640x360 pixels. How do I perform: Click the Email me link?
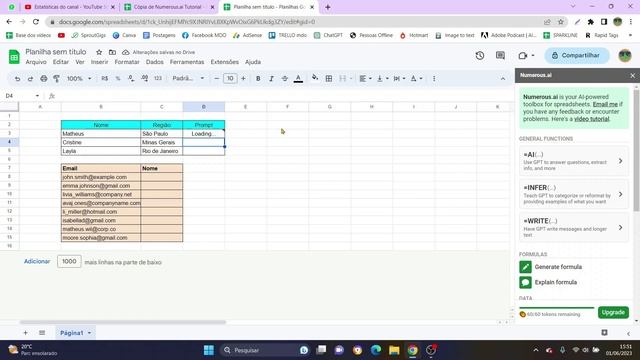click(x=605, y=104)
